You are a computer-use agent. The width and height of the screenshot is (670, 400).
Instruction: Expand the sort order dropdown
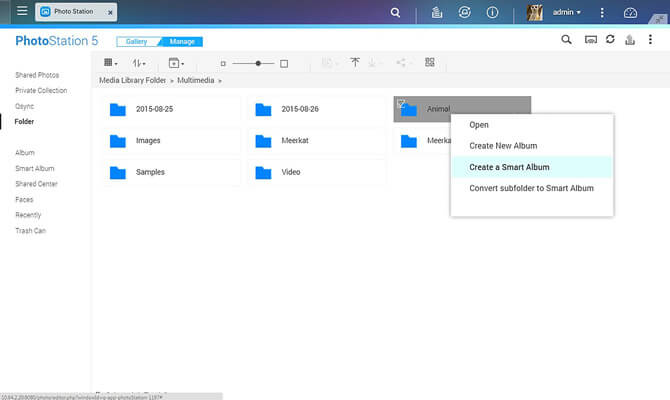140,63
